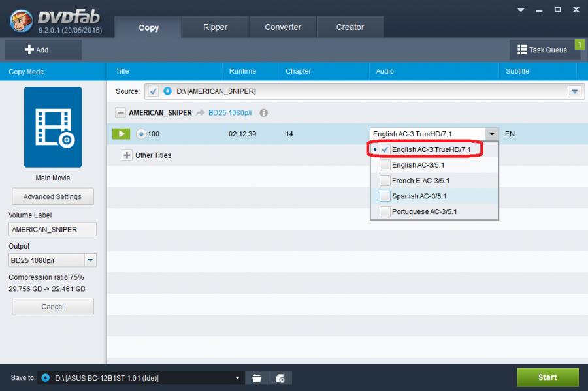
Task: Click the Add button
Action: (x=43, y=50)
